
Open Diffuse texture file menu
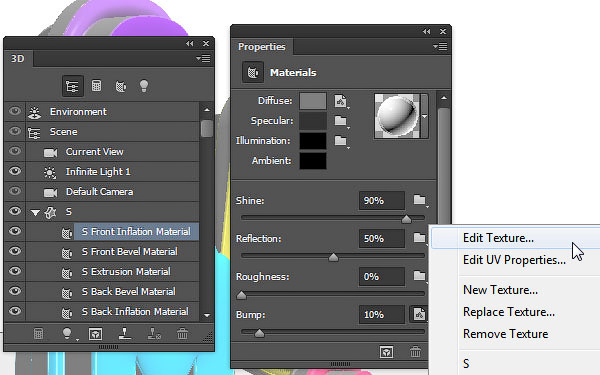pos(341,101)
